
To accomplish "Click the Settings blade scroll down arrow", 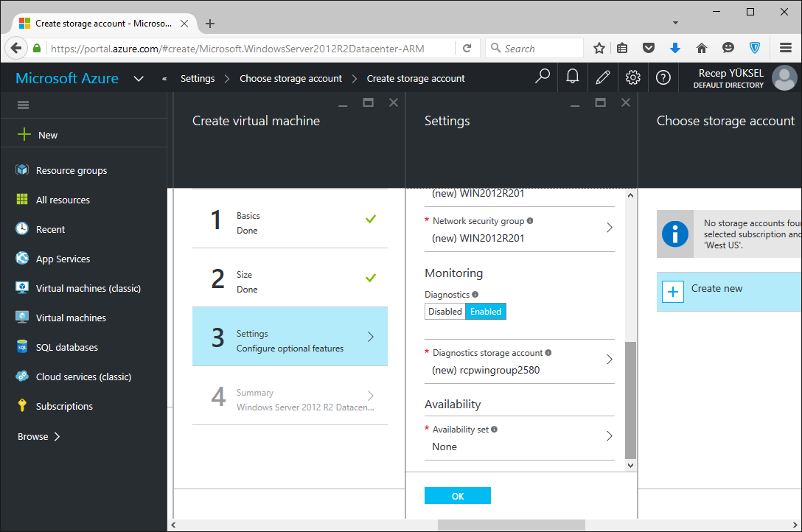I will pyautogui.click(x=631, y=465).
